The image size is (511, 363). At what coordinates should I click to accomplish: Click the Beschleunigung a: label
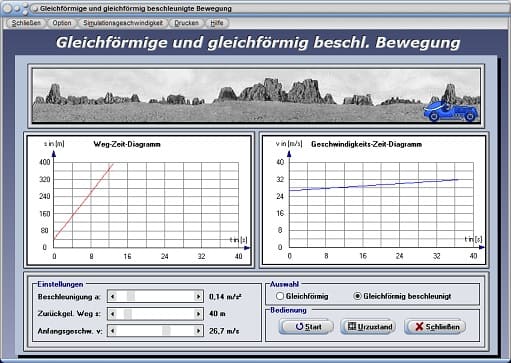[x=69, y=297]
